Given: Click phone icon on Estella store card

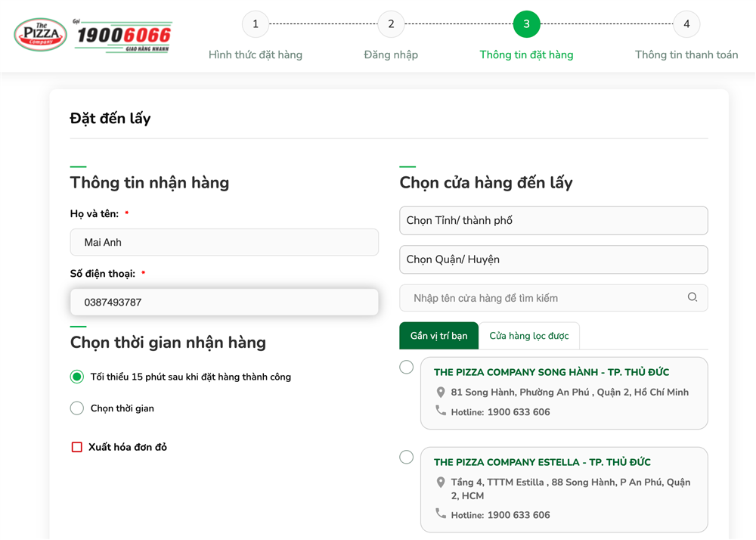Looking at the screenshot, I should [441, 514].
